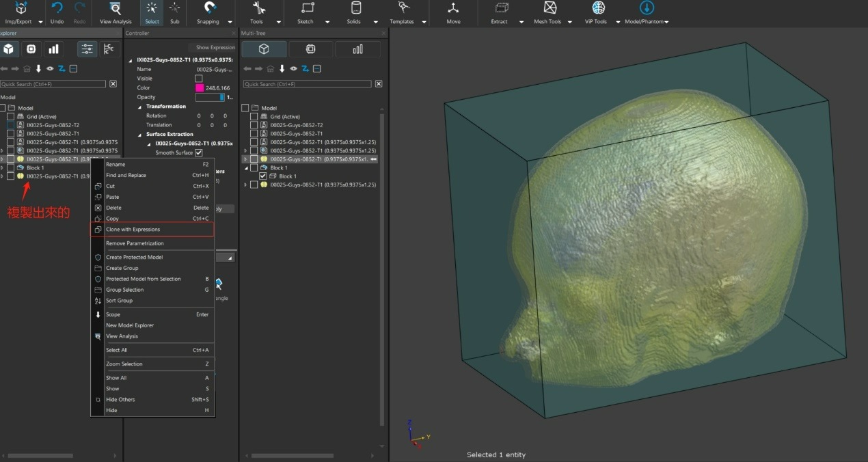Click the Model/Phantom download icon
Screen dimensions: 868x462
[646, 8]
